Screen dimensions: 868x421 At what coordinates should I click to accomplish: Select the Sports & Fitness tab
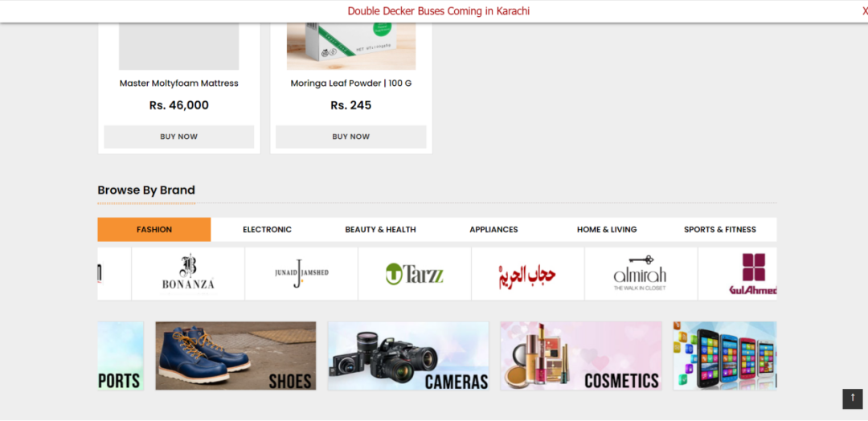pos(719,230)
